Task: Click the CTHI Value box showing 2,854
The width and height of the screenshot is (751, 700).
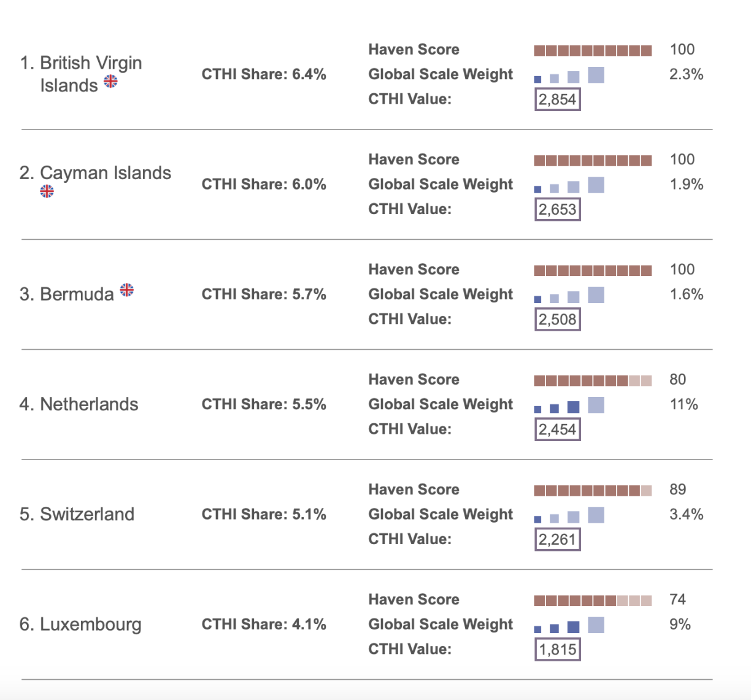Action: point(557,99)
